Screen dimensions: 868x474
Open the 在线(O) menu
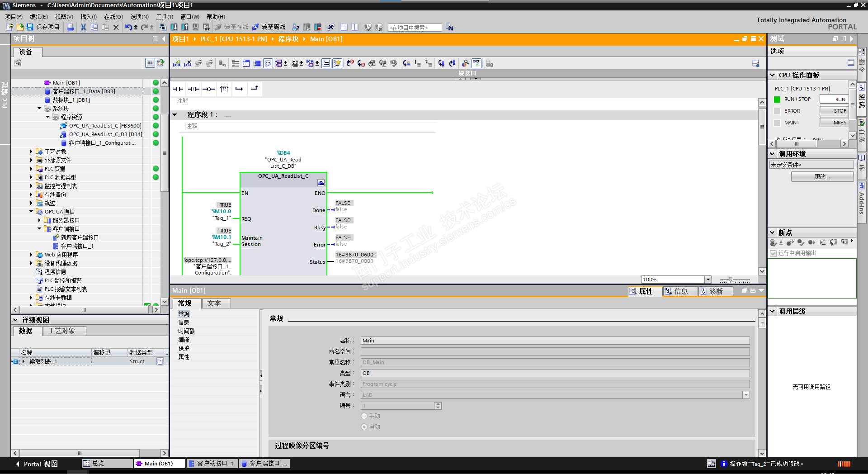coord(113,17)
